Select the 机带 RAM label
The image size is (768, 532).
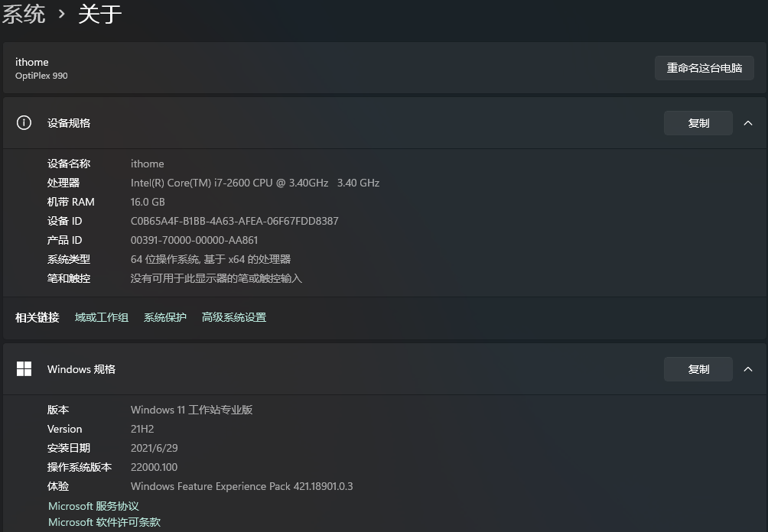70,202
